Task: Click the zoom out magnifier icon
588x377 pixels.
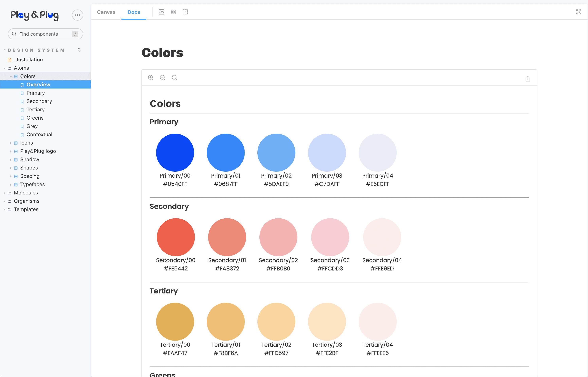Action: coord(162,78)
